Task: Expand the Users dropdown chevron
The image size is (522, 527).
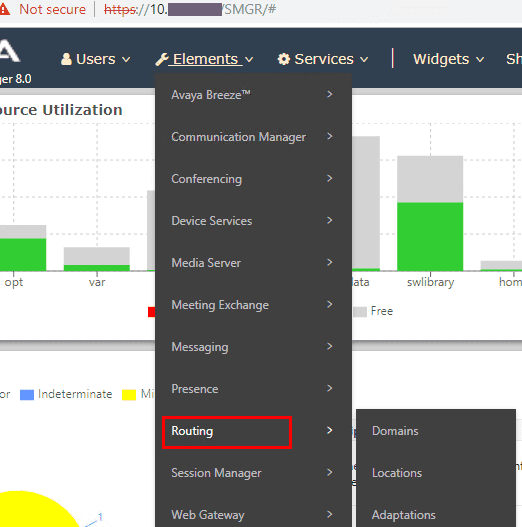Action: tap(126, 60)
